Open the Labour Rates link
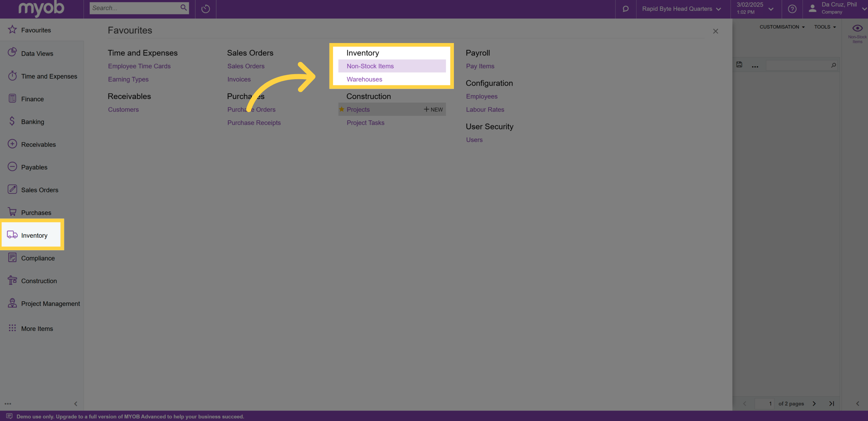 point(485,110)
